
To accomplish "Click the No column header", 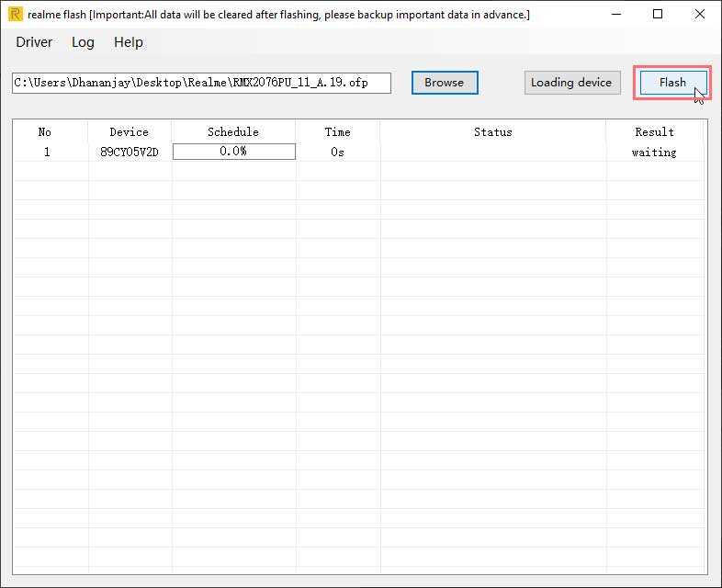I will [x=45, y=132].
